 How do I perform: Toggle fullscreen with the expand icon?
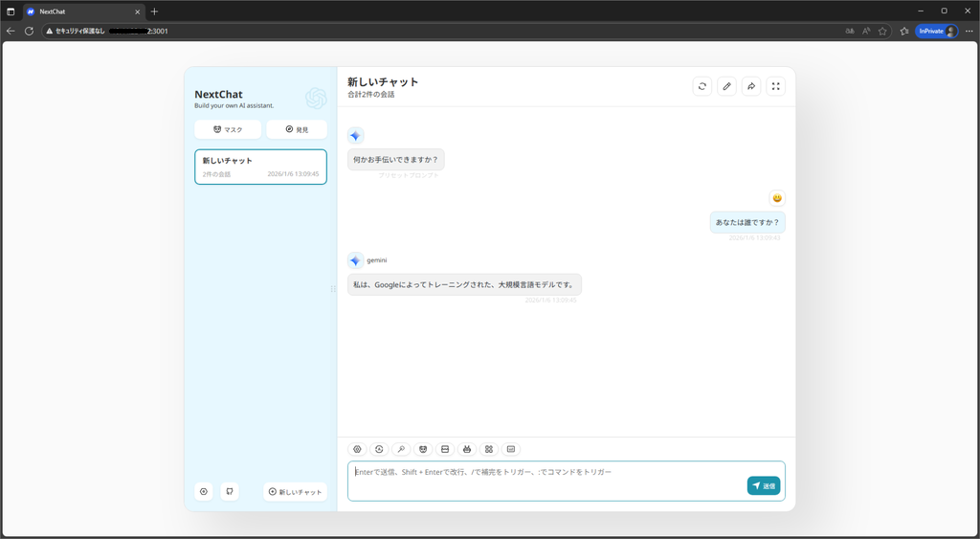coord(776,86)
